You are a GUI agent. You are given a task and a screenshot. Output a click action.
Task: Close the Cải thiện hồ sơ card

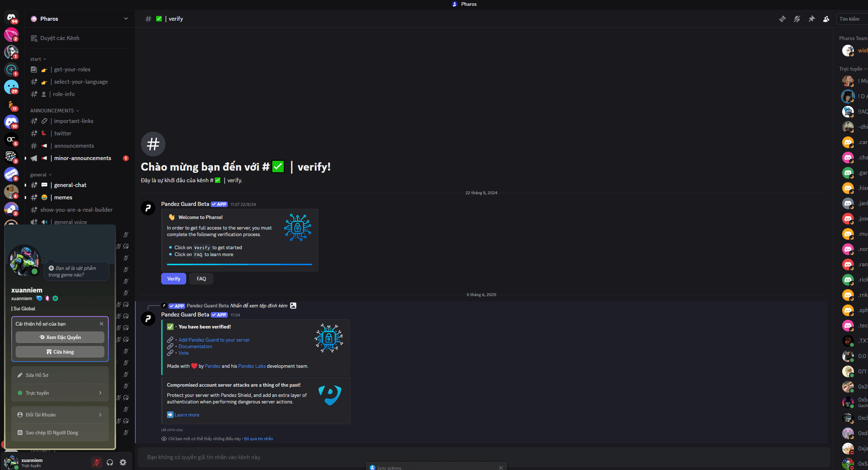(101, 324)
